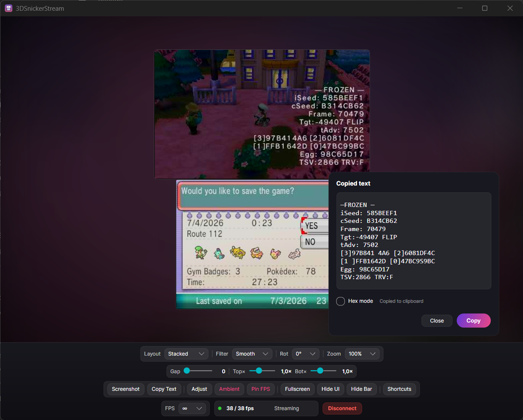Viewport: 523px width, 420px height.
Task: Click the 38 / 38 fps readout
Action: [240, 408]
